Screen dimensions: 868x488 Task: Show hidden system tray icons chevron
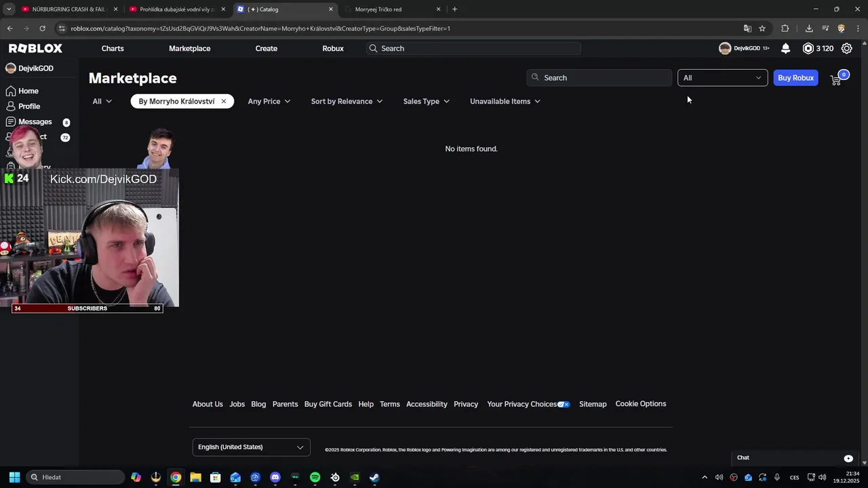coord(705,477)
